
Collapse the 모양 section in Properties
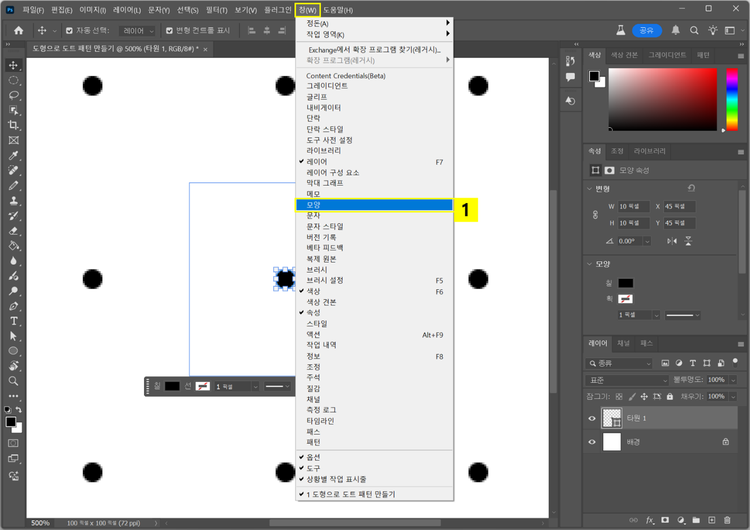(589, 264)
